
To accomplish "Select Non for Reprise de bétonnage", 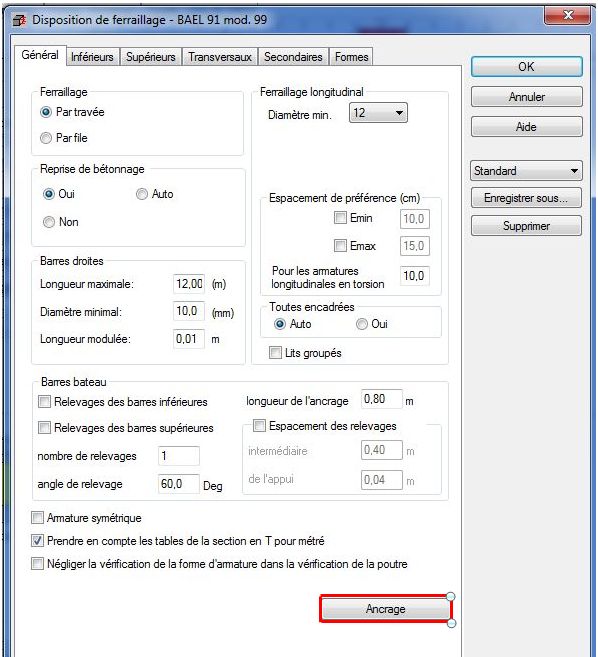I will (x=49, y=222).
